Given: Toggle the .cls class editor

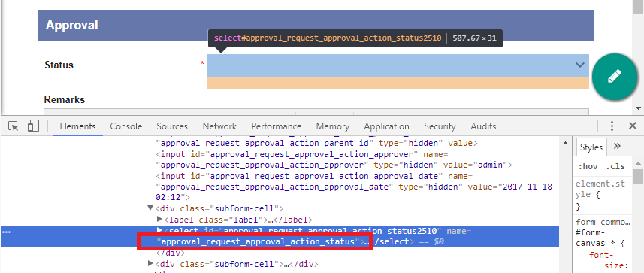Looking at the screenshot, I should tap(615, 166).
